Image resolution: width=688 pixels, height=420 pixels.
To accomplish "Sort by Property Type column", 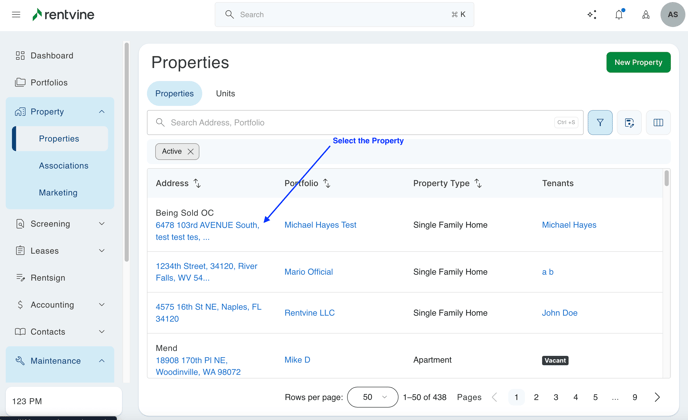I will [478, 184].
